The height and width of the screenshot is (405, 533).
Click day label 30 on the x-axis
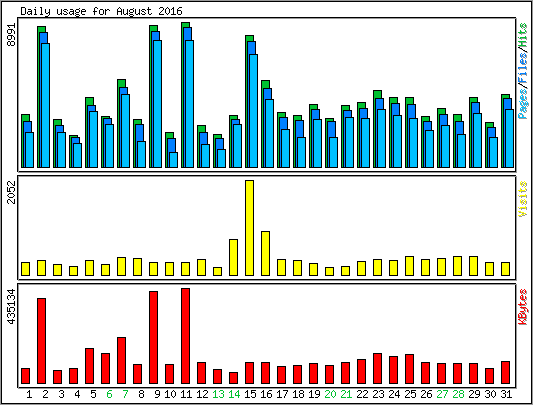tap(490, 394)
